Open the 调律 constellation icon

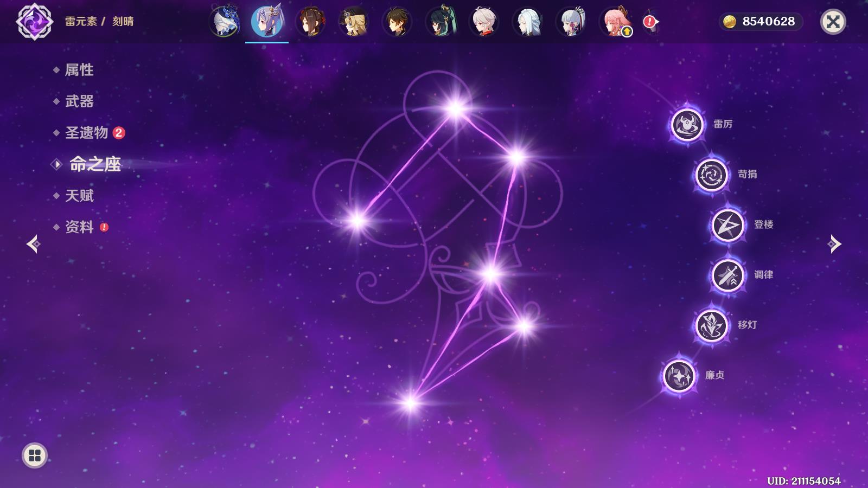[x=727, y=275]
